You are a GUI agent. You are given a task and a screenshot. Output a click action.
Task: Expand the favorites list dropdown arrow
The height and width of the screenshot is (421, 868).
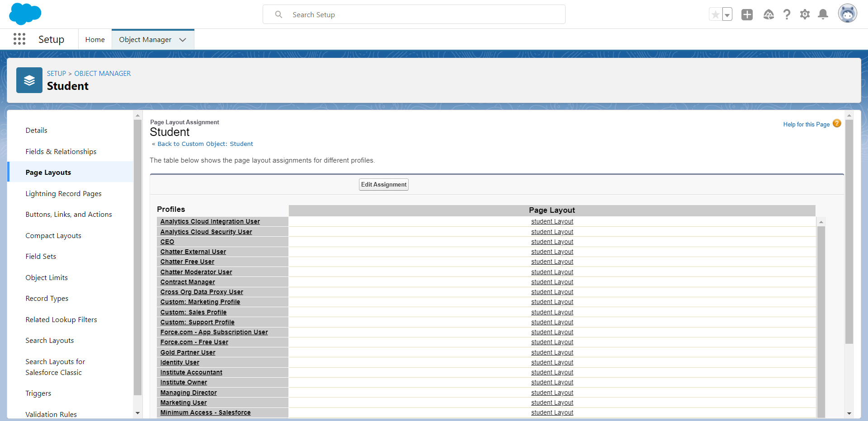pyautogui.click(x=727, y=15)
